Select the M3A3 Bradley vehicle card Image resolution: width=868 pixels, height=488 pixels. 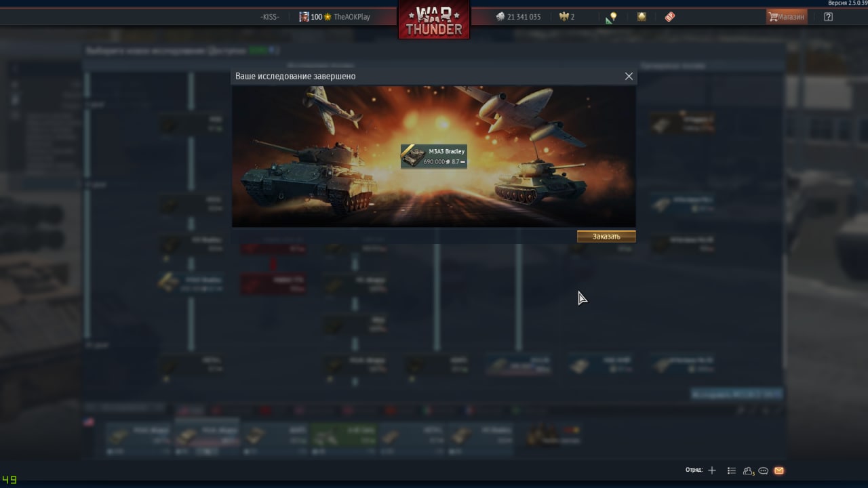coord(433,157)
